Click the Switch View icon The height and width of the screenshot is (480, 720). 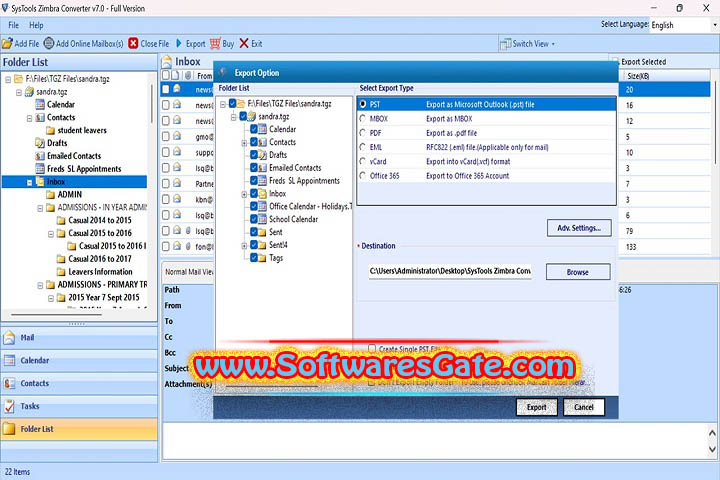tap(505, 44)
